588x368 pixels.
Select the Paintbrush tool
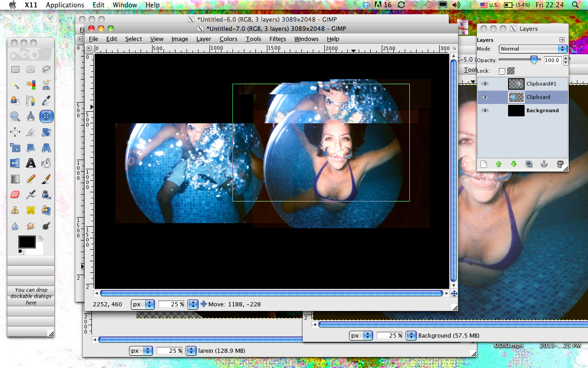point(46,179)
